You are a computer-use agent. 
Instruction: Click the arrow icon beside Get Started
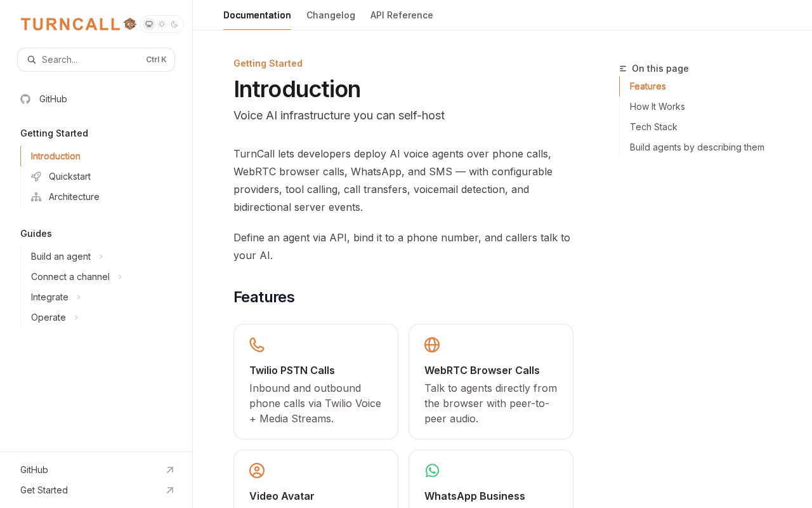point(170,490)
